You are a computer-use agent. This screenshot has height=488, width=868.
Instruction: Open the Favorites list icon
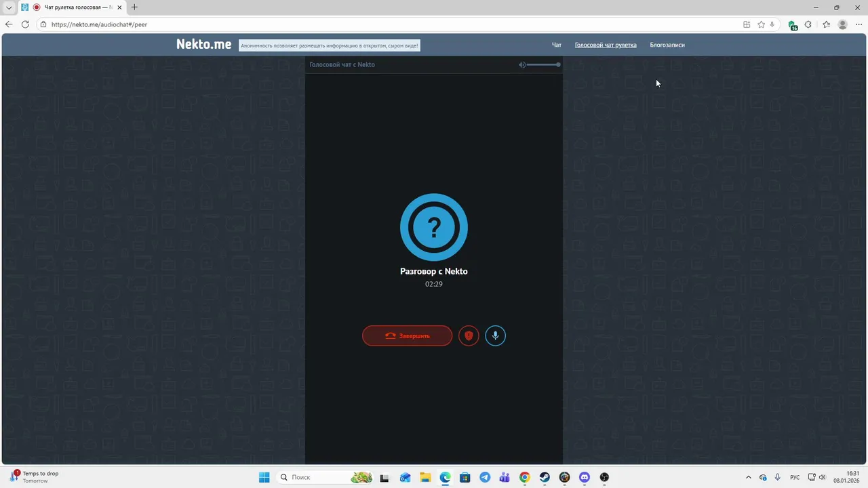(x=826, y=24)
